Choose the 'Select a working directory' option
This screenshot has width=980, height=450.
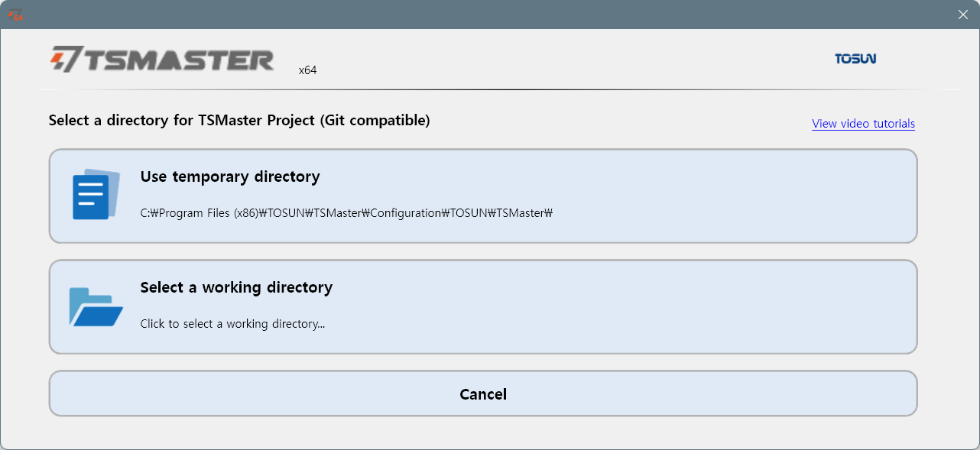coord(483,307)
